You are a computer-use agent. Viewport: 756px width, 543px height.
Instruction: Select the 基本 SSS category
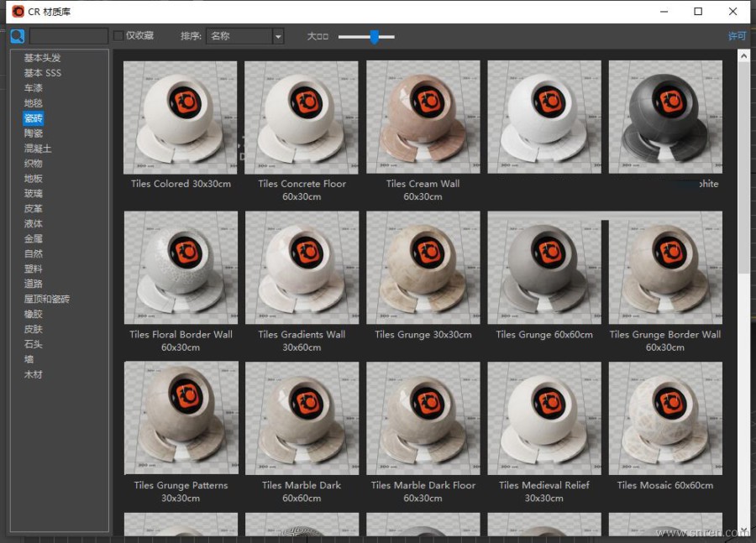[43, 73]
